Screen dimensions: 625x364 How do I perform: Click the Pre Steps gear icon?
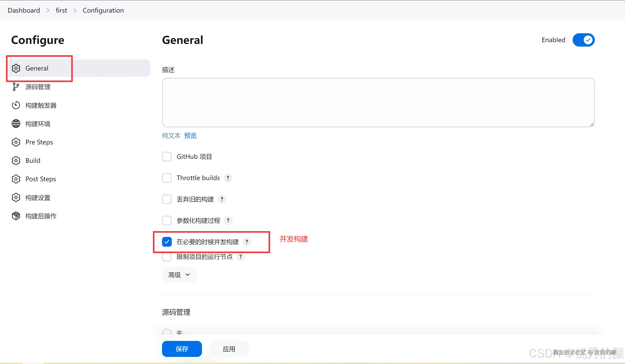point(16,142)
